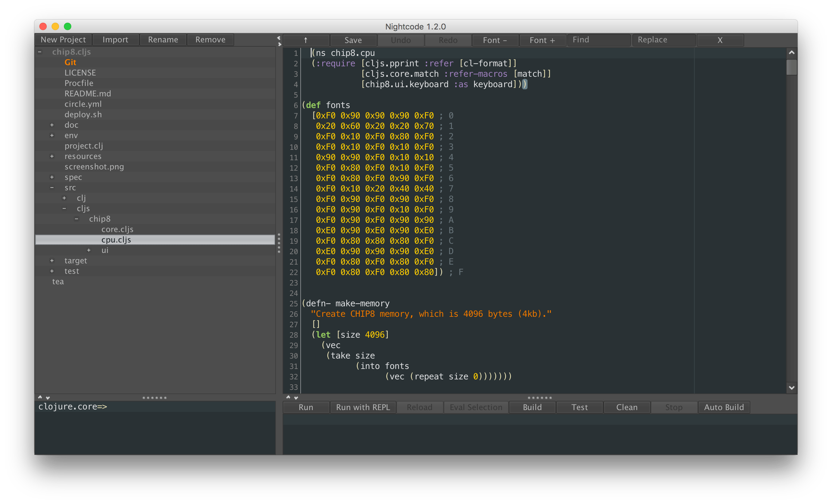Click the Clean button
Image resolution: width=832 pixels, height=504 pixels.
click(627, 408)
